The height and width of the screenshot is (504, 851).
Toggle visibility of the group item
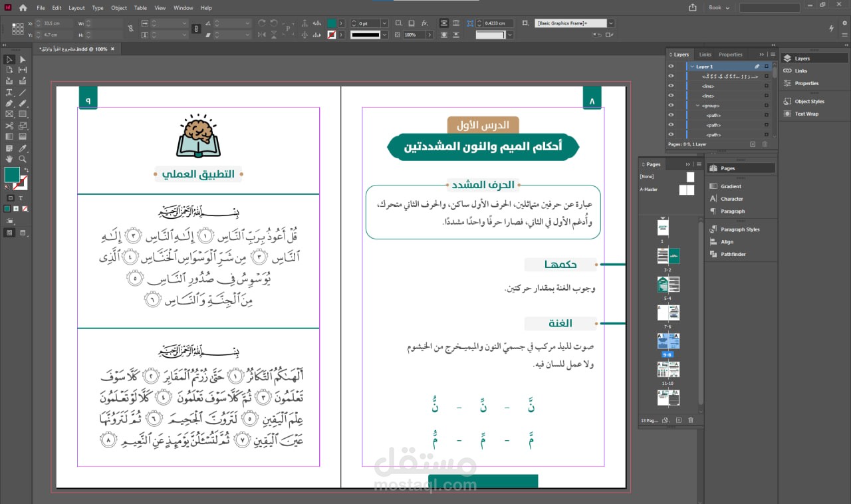pyautogui.click(x=671, y=106)
